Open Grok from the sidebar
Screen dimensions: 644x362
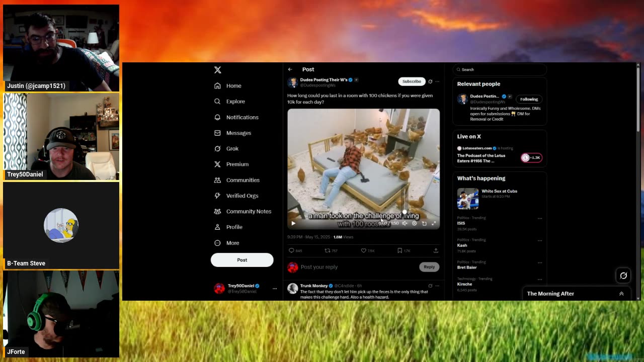click(226, 149)
